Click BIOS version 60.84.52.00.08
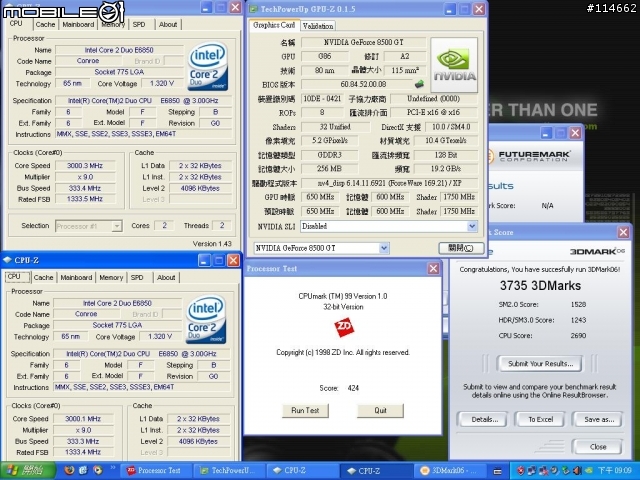Image resolution: width=640 pixels, height=480 pixels. (x=363, y=84)
